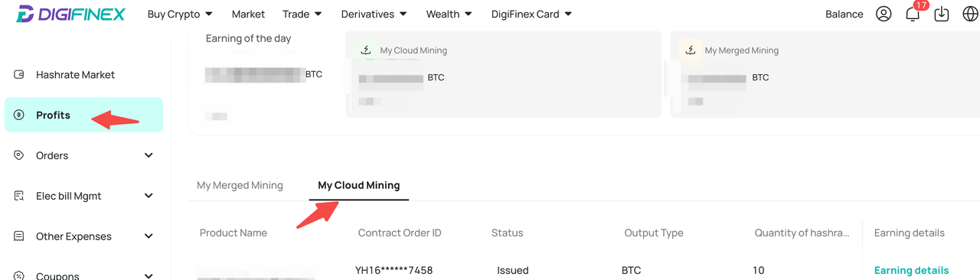The image size is (980, 280).
Task: Click the Hashrate Market sidebar icon
Action: [x=19, y=75]
